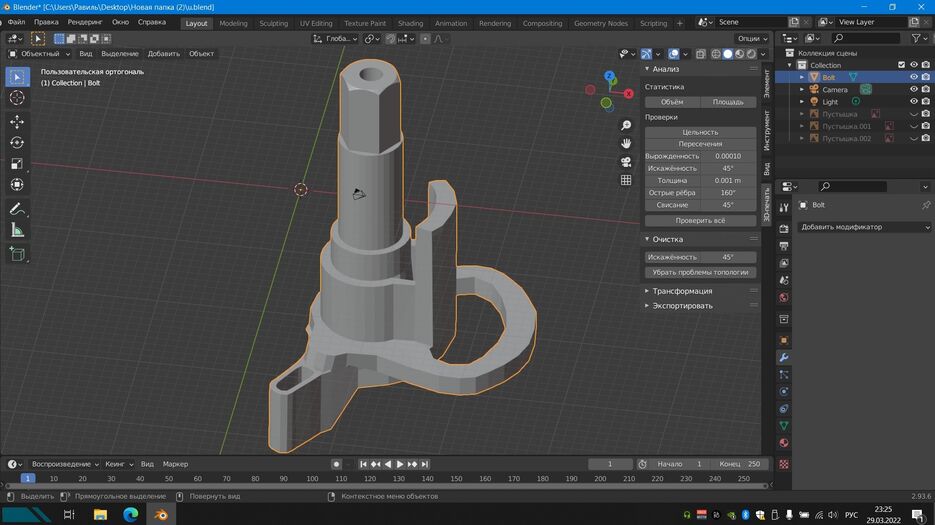
Task: Play the animation forward
Action: [400, 464]
